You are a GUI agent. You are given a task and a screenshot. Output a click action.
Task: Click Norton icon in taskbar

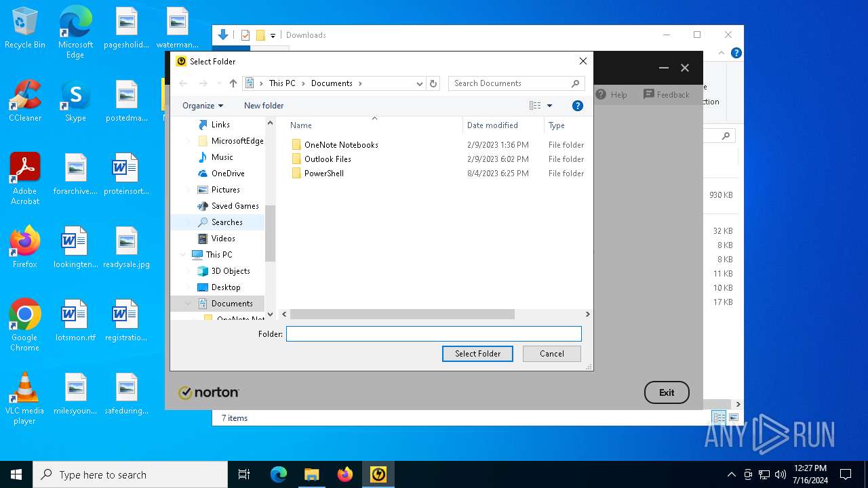(378, 474)
